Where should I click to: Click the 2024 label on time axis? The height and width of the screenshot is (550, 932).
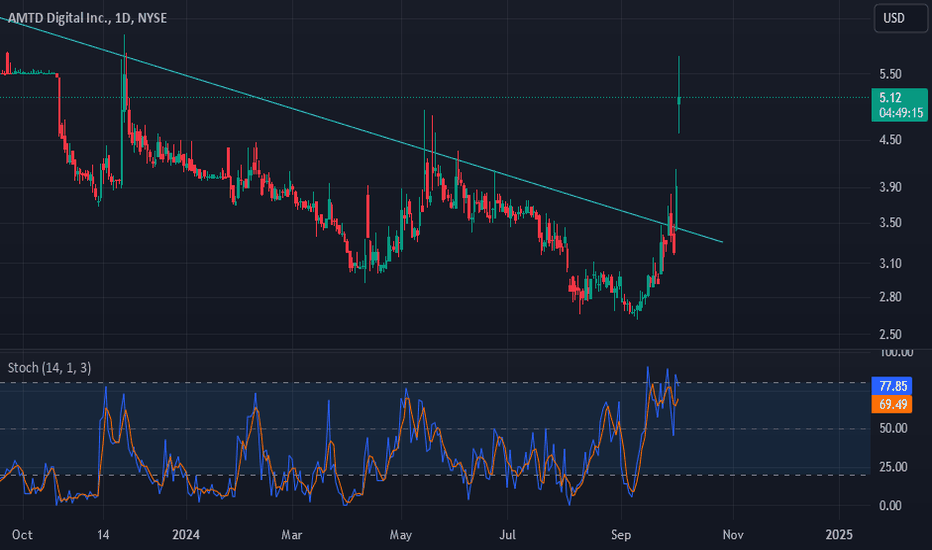[x=186, y=535]
